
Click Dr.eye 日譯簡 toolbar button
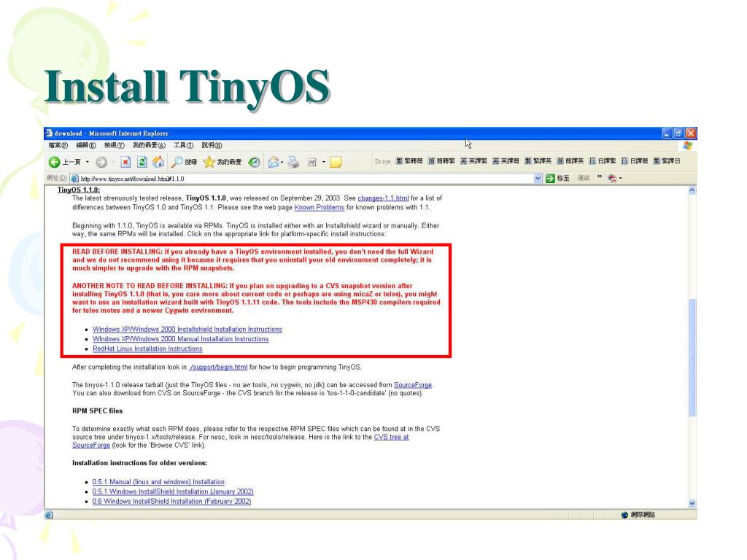(x=635, y=161)
